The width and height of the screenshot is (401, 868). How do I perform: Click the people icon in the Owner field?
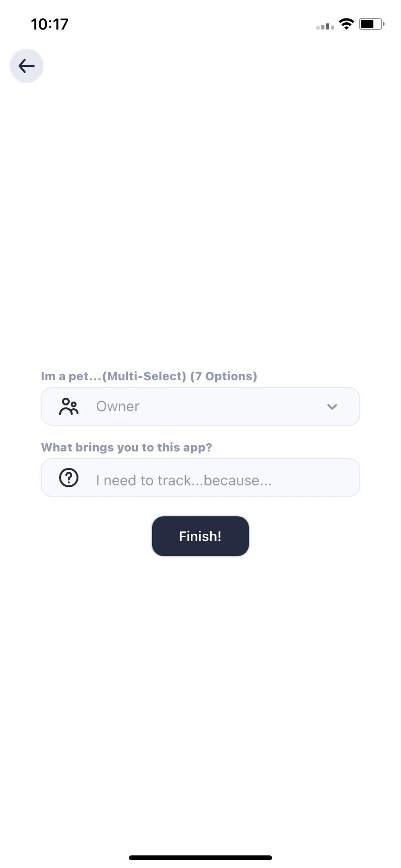[x=68, y=406]
